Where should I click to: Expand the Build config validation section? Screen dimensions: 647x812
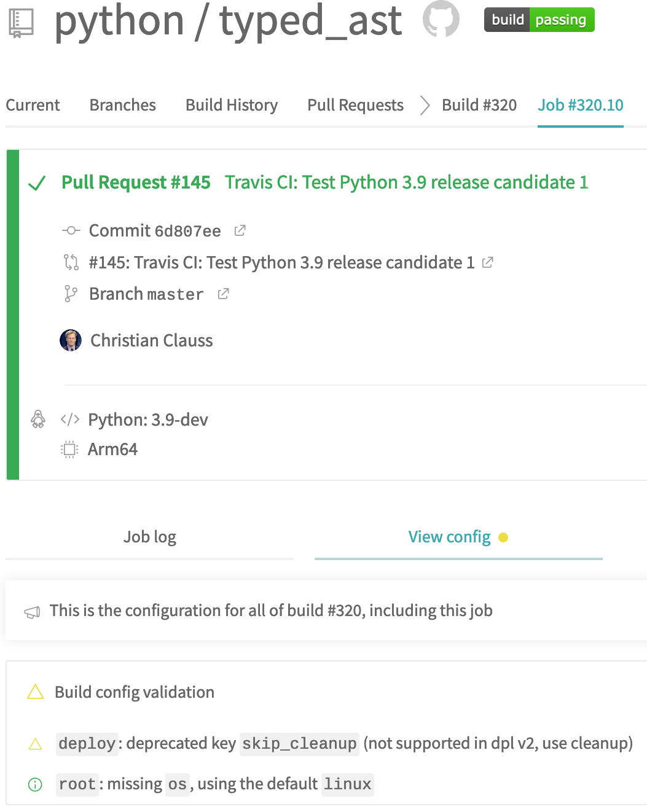pos(134,692)
